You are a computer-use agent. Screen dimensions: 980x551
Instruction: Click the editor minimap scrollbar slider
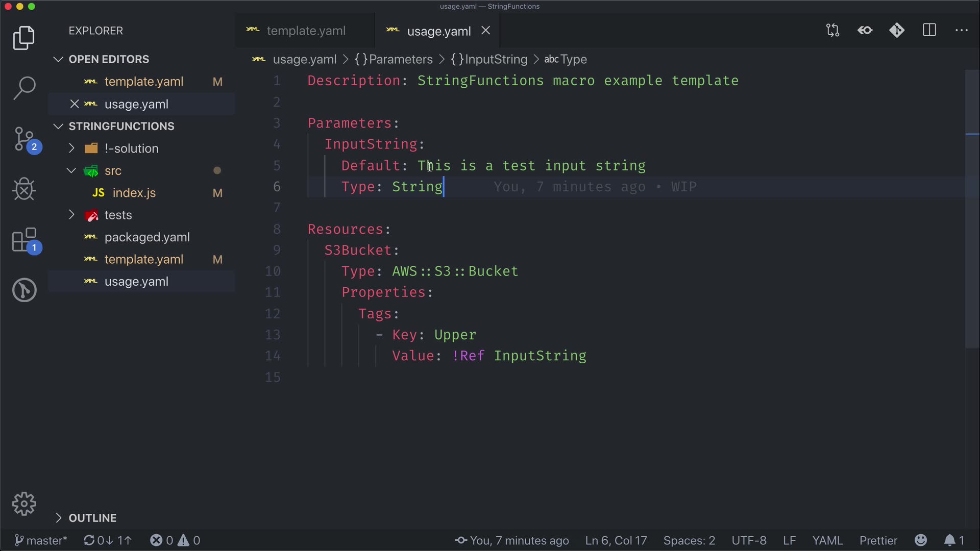(972, 209)
